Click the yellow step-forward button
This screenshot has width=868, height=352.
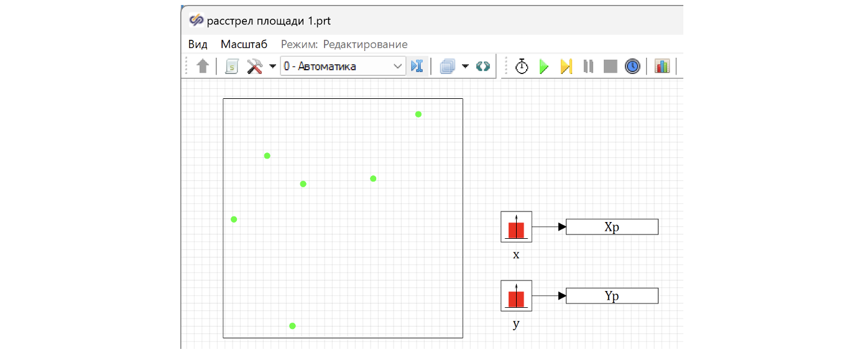(x=566, y=67)
